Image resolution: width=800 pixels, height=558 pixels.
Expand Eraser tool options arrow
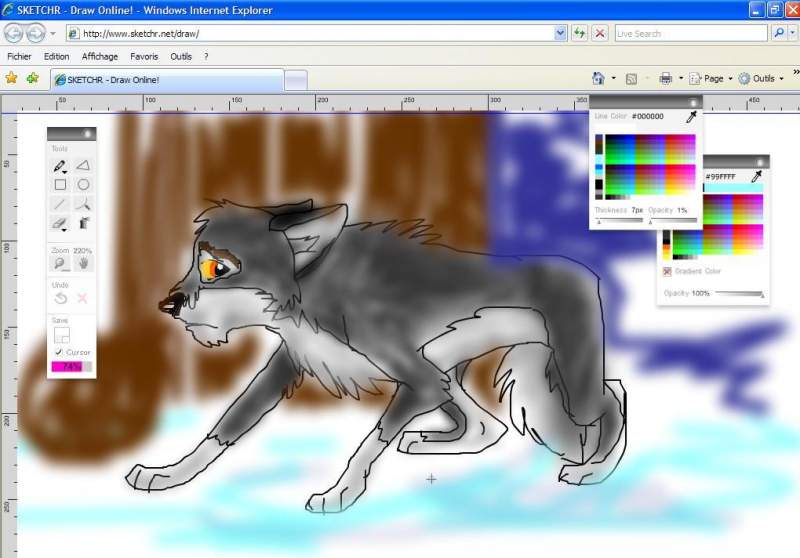[64, 230]
